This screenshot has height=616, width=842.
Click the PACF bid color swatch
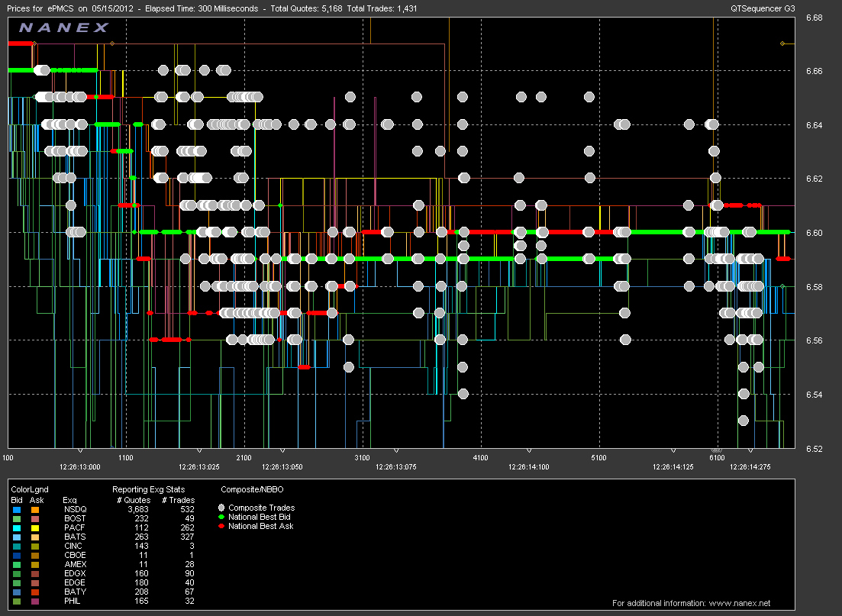(17, 528)
